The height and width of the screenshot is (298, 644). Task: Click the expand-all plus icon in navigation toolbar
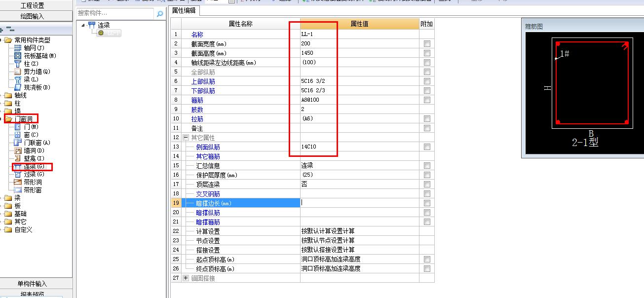[1, 30]
